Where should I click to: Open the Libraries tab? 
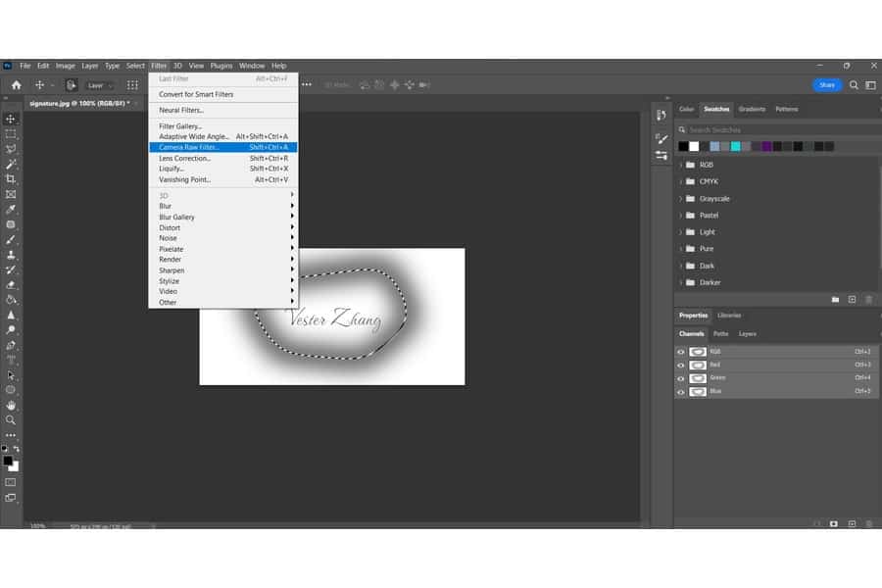(729, 316)
